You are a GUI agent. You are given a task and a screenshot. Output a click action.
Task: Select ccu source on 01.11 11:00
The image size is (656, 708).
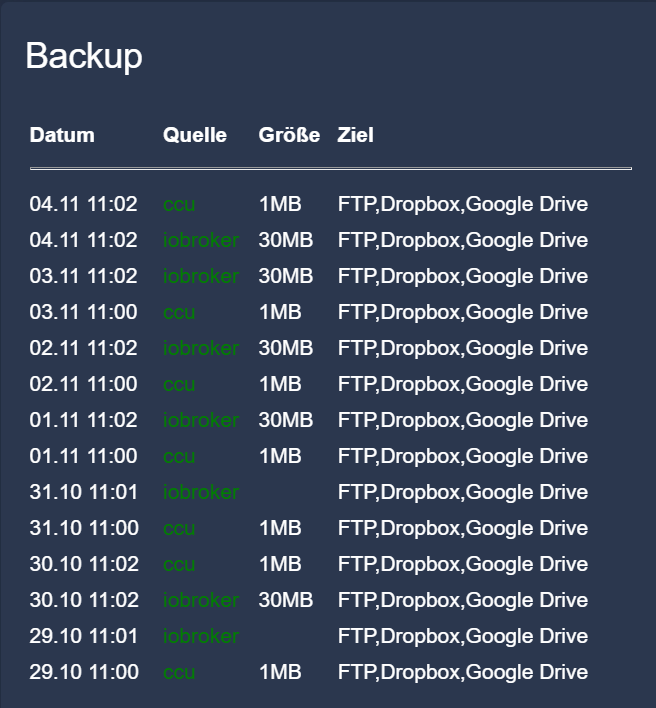click(179, 456)
